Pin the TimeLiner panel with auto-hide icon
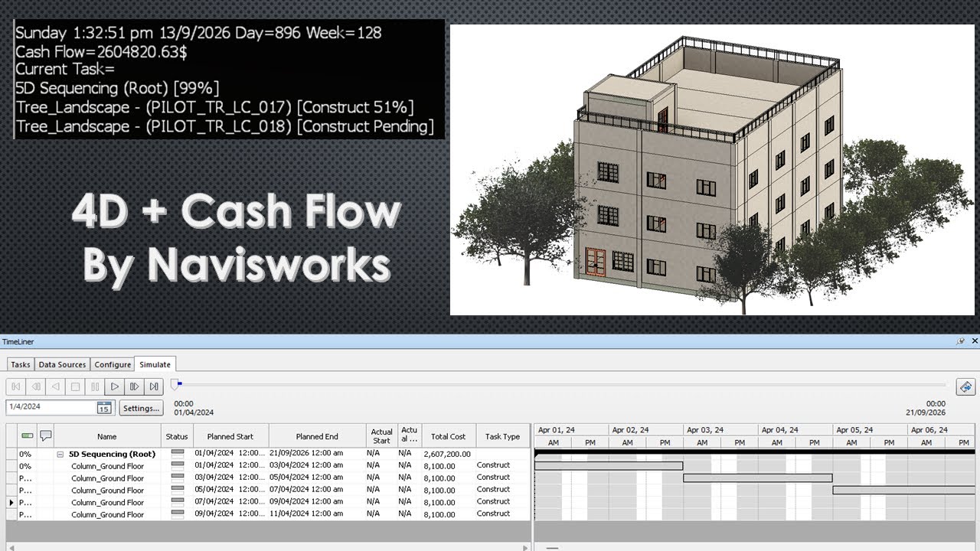 [961, 341]
